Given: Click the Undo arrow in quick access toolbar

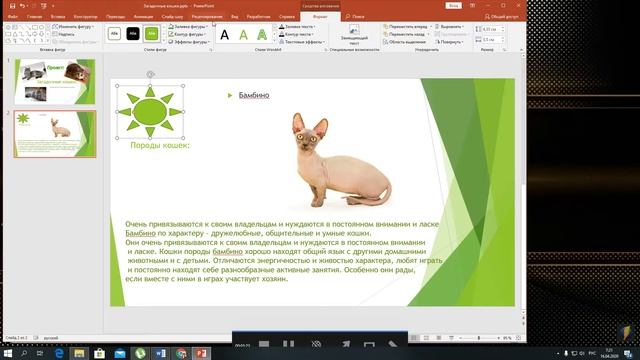Looking at the screenshot, I should pos(22,6).
